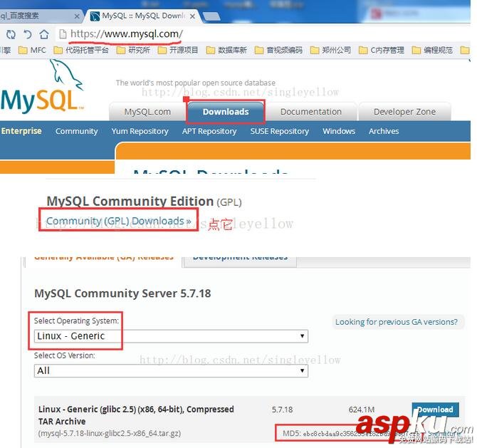The image size is (477, 448).
Task: Open the 郑州公司 bookmark folder
Action: pos(330,50)
